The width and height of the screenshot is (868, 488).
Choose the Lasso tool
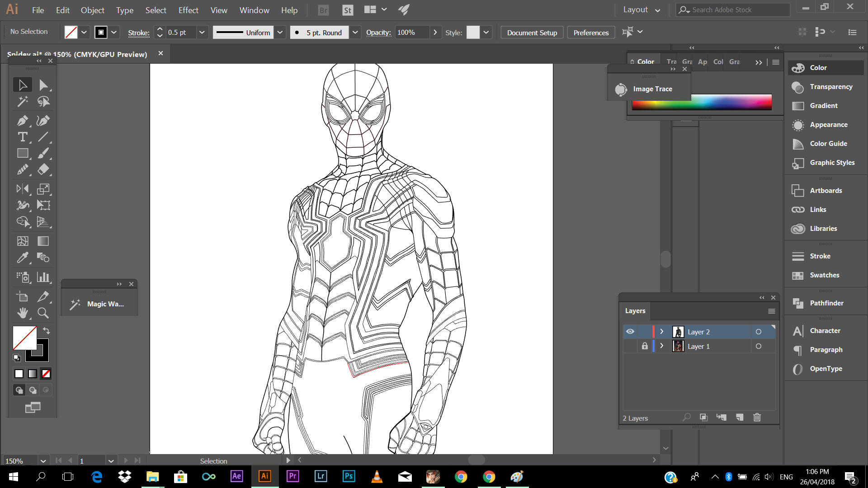pyautogui.click(x=43, y=102)
